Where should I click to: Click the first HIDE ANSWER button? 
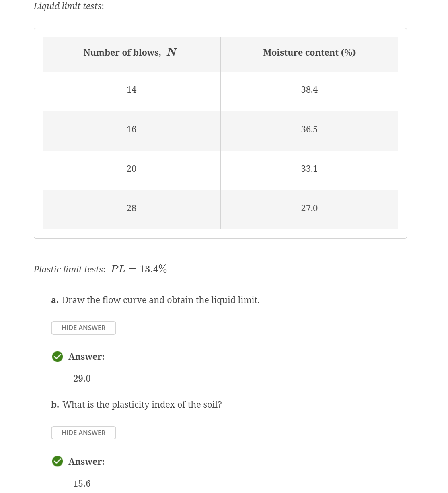pyautogui.click(x=83, y=328)
